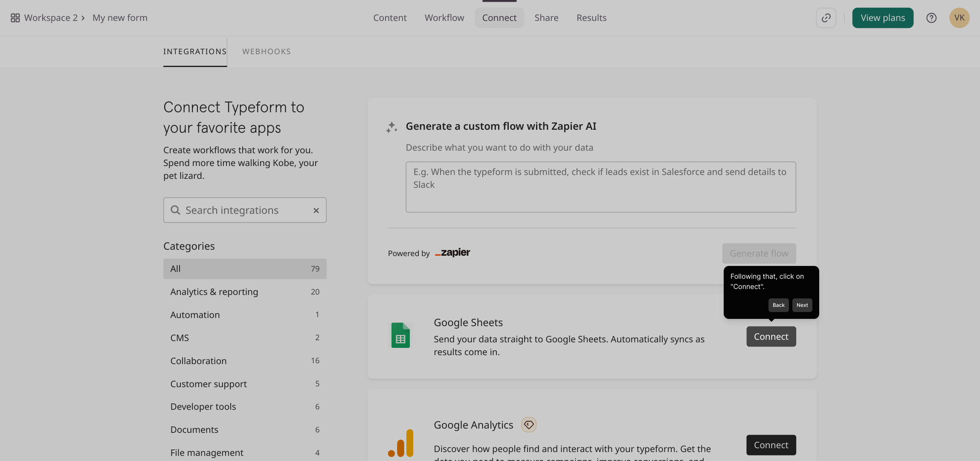Open the VK user avatar menu
The image size is (980, 461).
[x=960, y=18]
